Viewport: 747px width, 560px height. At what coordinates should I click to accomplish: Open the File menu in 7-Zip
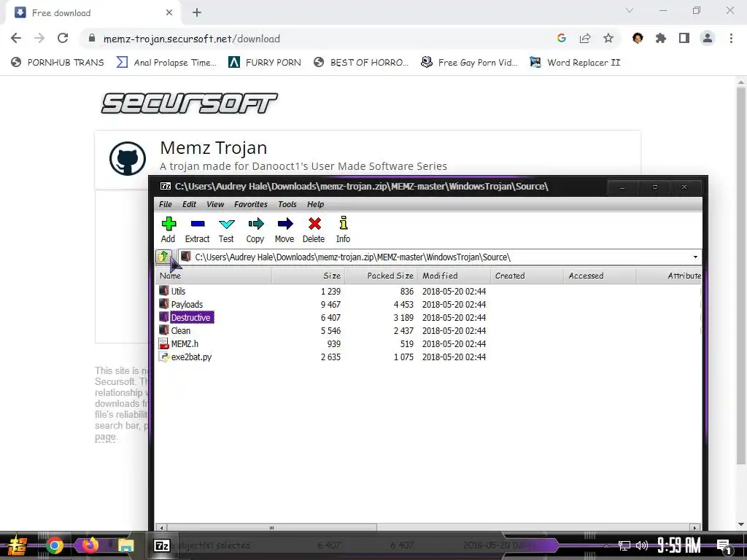click(x=166, y=204)
